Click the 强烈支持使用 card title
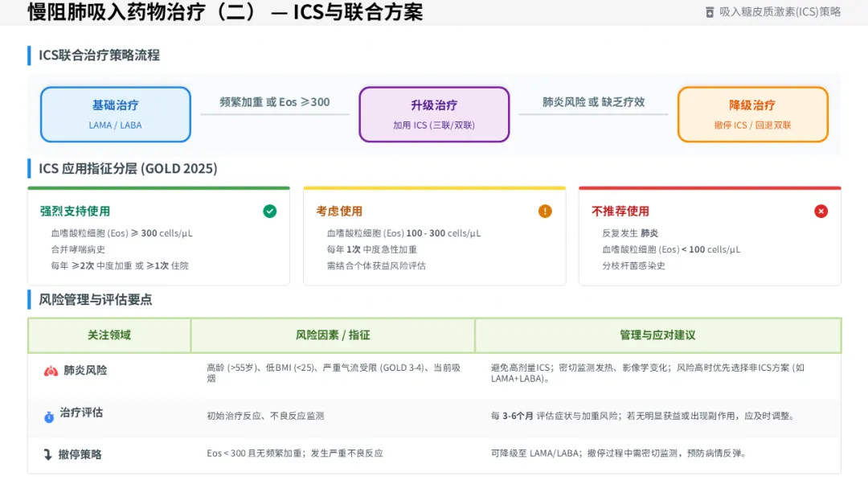 pyautogui.click(x=75, y=212)
